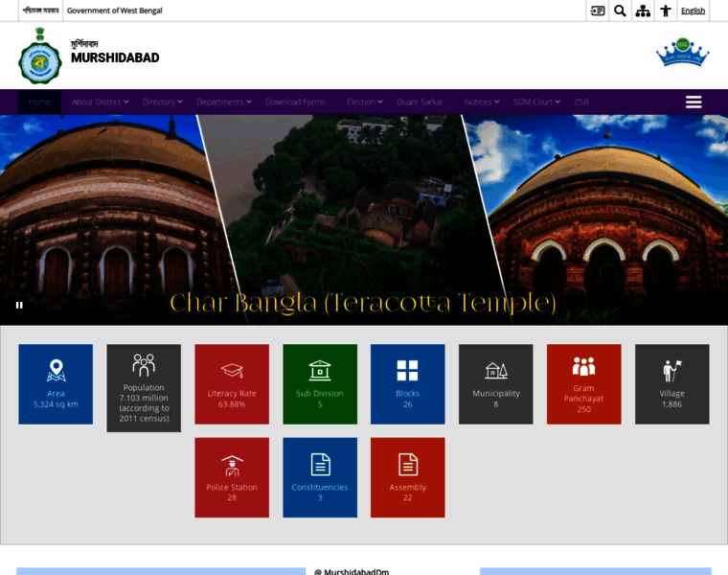Click the 'Police Station 28' text
The height and width of the screenshot is (575, 728).
(232, 493)
